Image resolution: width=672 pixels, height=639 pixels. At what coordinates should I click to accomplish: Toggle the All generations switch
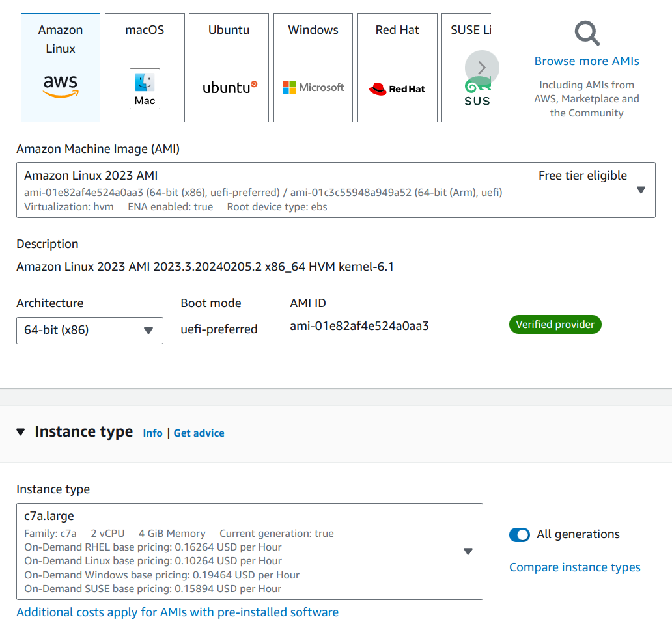(x=520, y=535)
